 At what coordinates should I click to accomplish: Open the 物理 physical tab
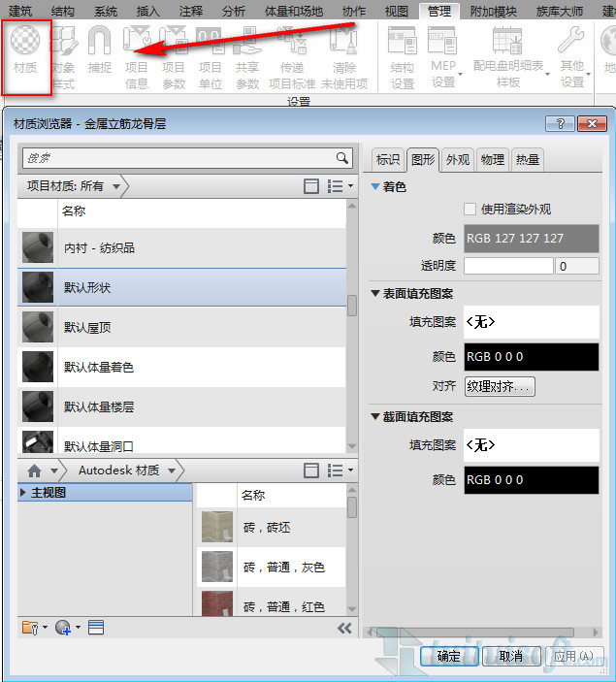coord(493,160)
